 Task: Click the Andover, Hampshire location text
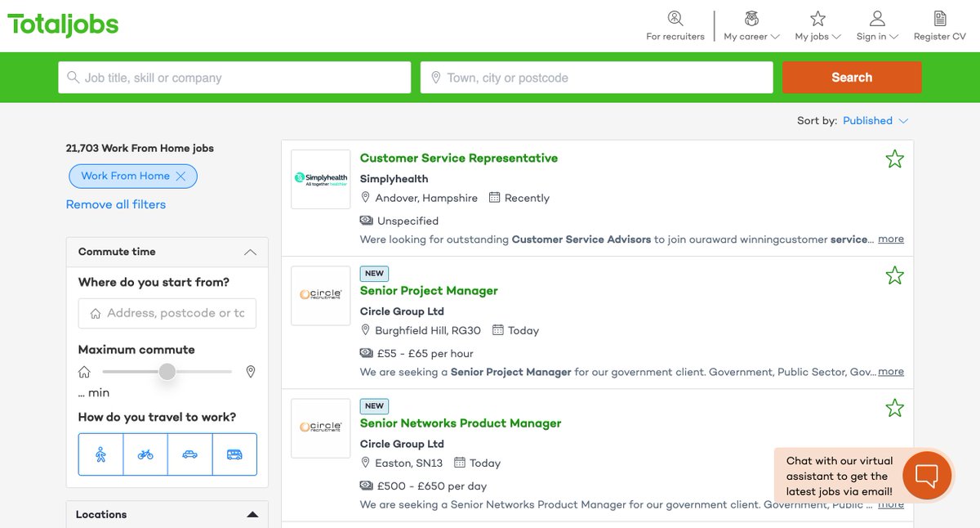[x=426, y=198]
